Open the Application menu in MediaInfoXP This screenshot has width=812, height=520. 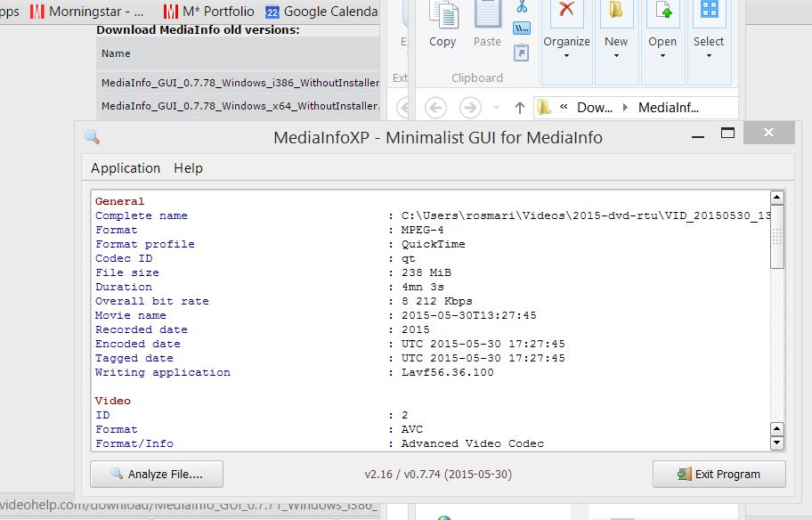click(126, 168)
